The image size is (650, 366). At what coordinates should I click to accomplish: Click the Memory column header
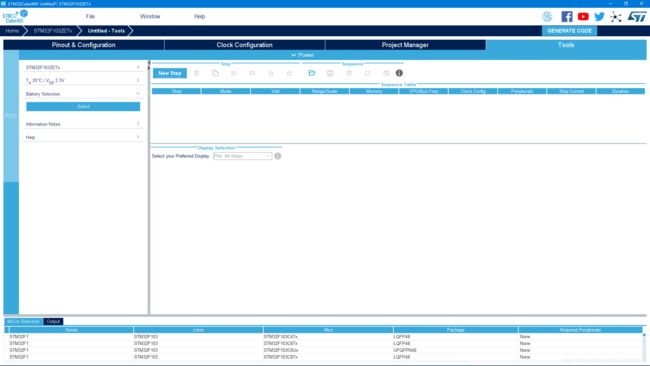[374, 91]
